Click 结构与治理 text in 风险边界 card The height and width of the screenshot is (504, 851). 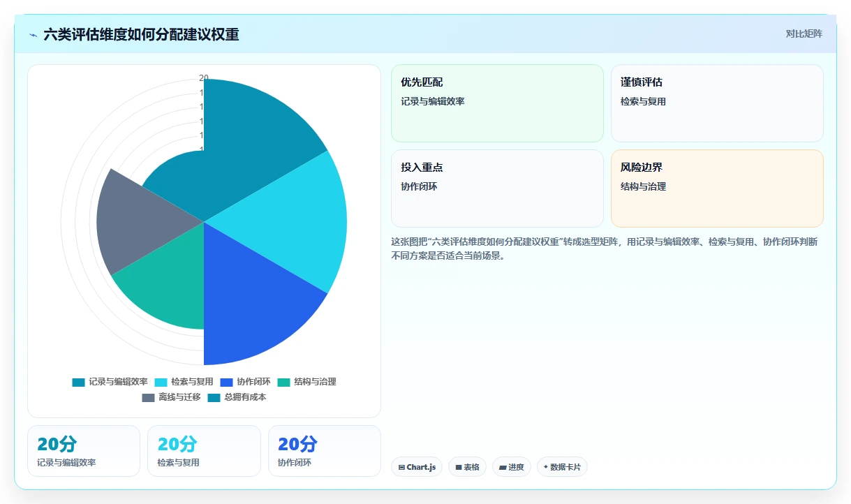click(x=643, y=186)
